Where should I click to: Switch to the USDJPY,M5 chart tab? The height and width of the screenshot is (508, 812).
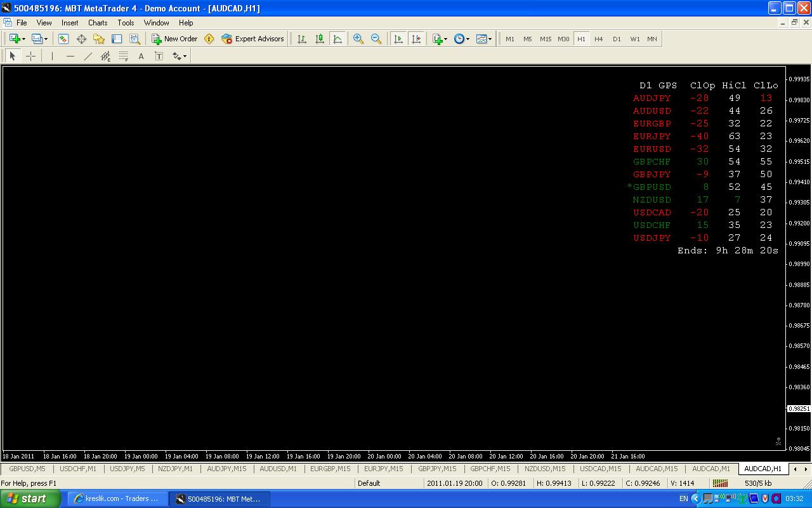point(128,469)
